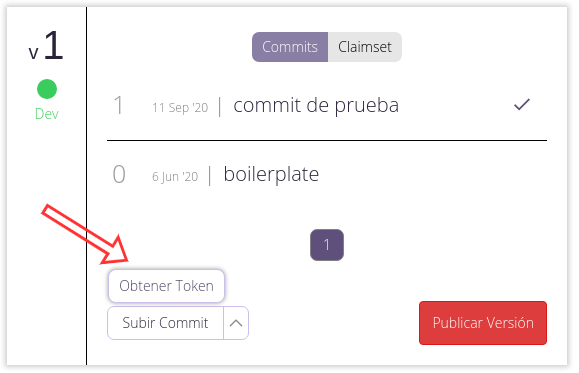Go to page 1 in pagination
The image size is (579, 373).
point(327,245)
